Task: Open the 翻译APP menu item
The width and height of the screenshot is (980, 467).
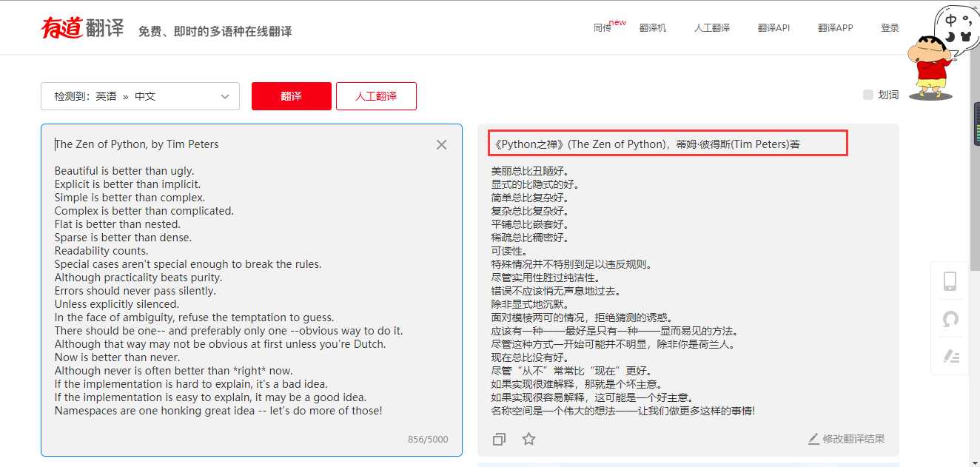Action: [x=835, y=28]
